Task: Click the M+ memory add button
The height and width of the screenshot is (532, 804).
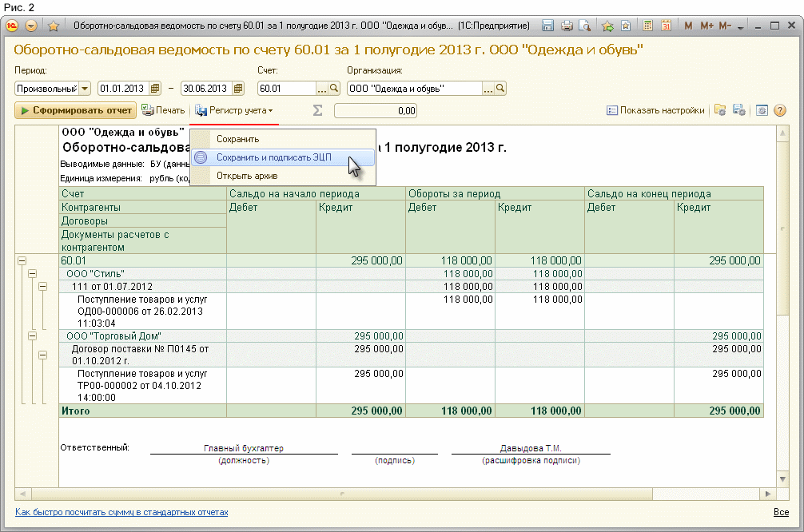Action: click(706, 26)
